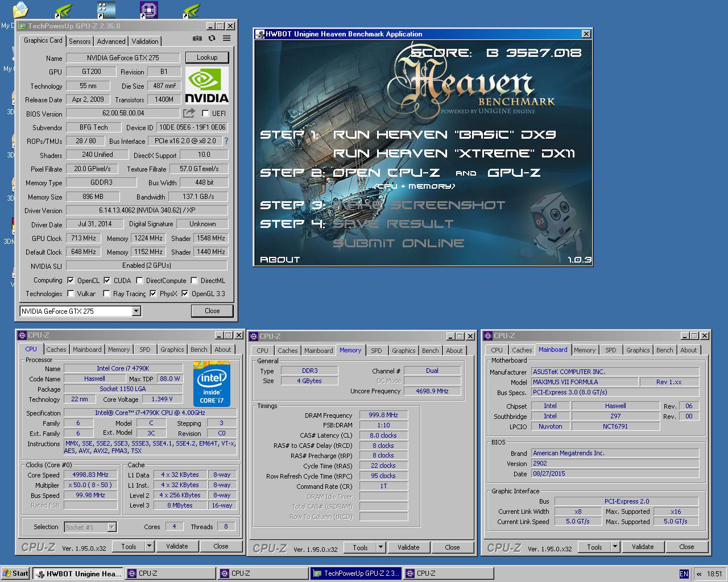Open Bench tab in the Mainboard tab window

coord(665,350)
